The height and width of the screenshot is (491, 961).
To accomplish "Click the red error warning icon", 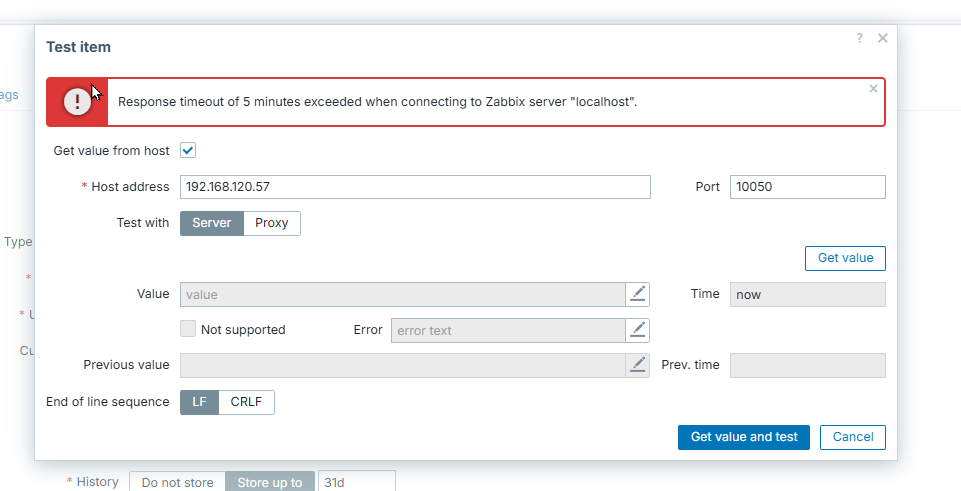I will click(77, 102).
